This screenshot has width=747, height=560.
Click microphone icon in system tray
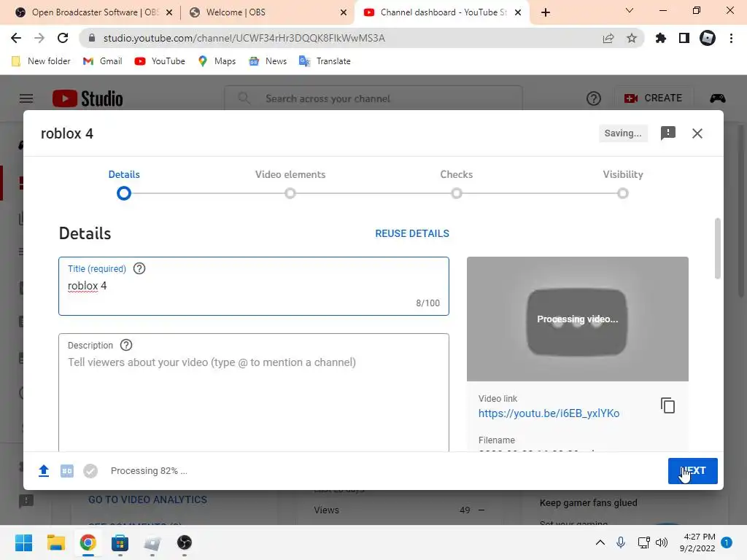pyautogui.click(x=621, y=542)
